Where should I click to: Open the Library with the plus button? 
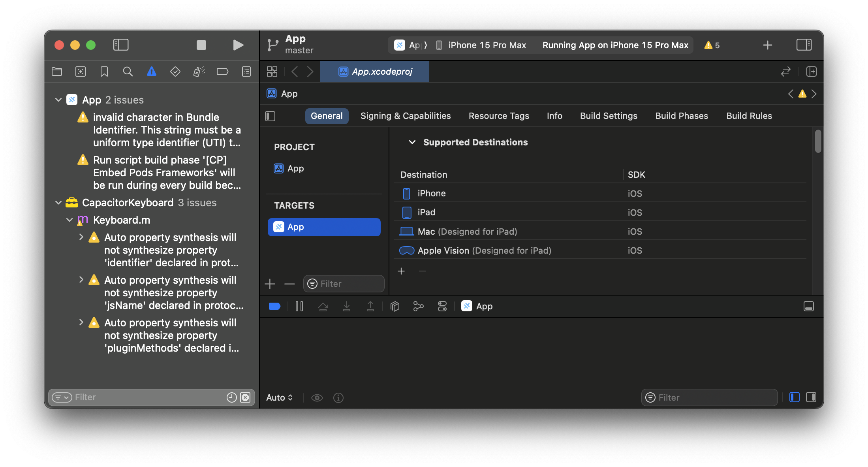pyautogui.click(x=767, y=45)
